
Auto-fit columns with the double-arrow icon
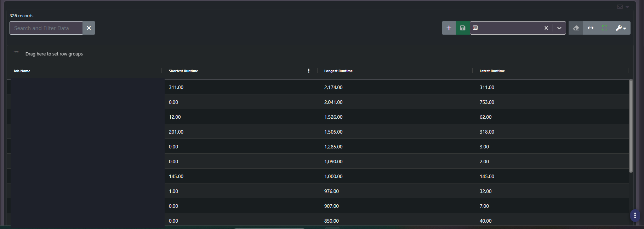(x=591, y=28)
